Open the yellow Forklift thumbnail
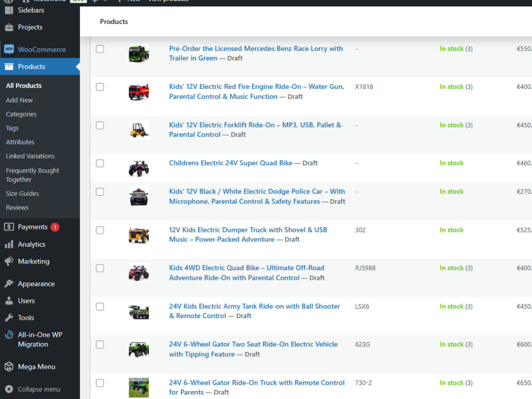Viewport: 532px width, 399px height. coord(139,130)
